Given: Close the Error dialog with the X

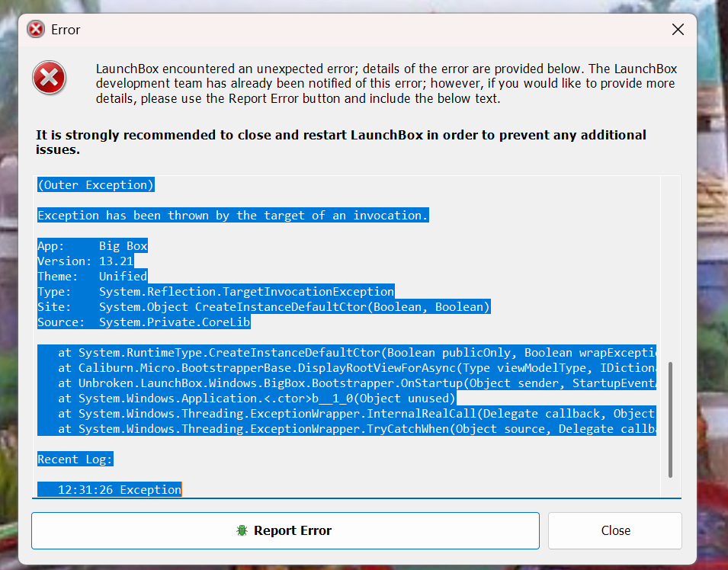Looking at the screenshot, I should 678,30.
